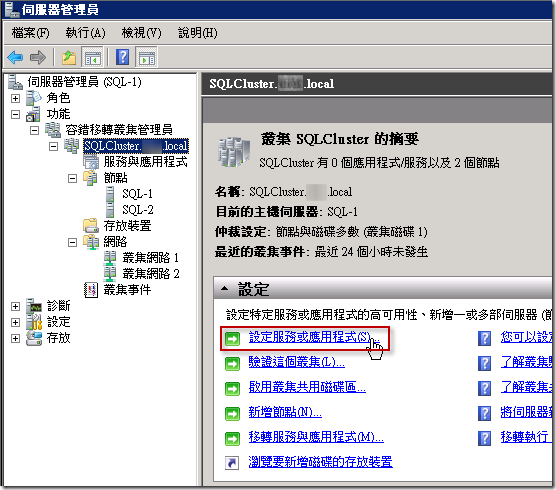Open the 您可以設定 help link
Image resolution: width=556 pixels, height=490 pixels.
click(x=526, y=337)
